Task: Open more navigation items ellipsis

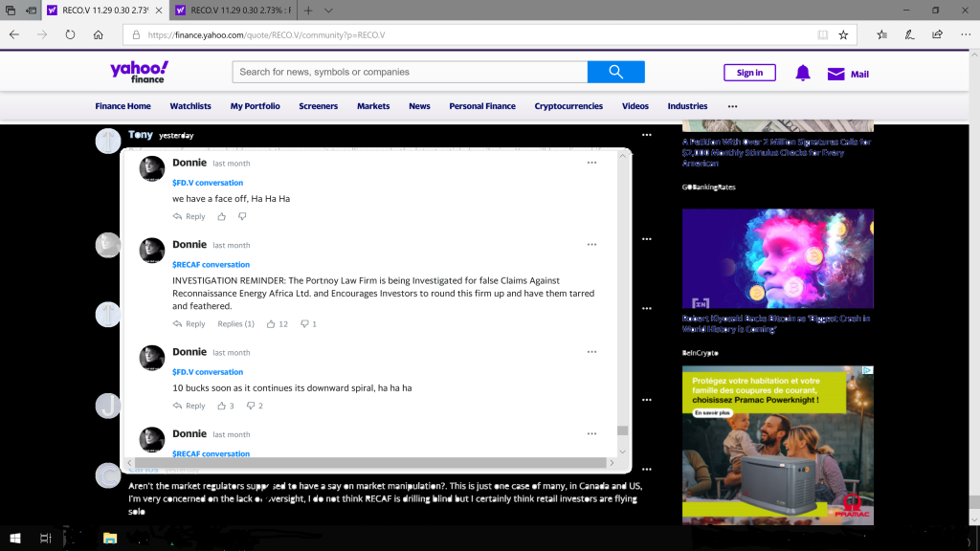Action: [x=732, y=106]
